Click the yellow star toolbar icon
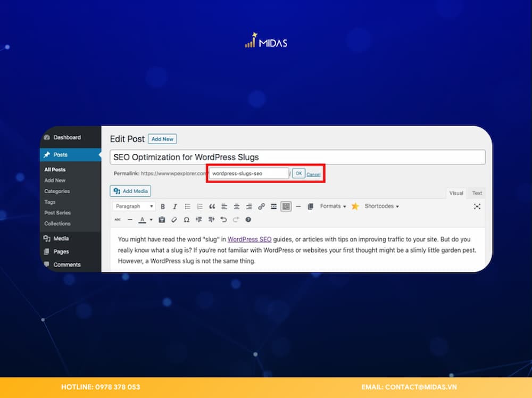Screen dimensions: 532x398 (355, 206)
